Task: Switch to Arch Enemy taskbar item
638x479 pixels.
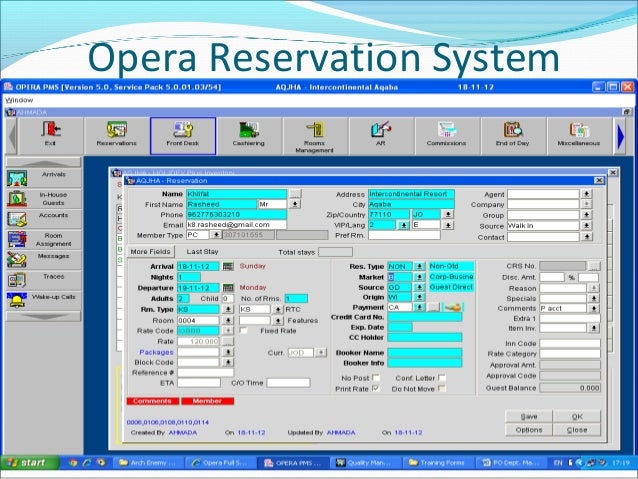Action: click(149, 463)
